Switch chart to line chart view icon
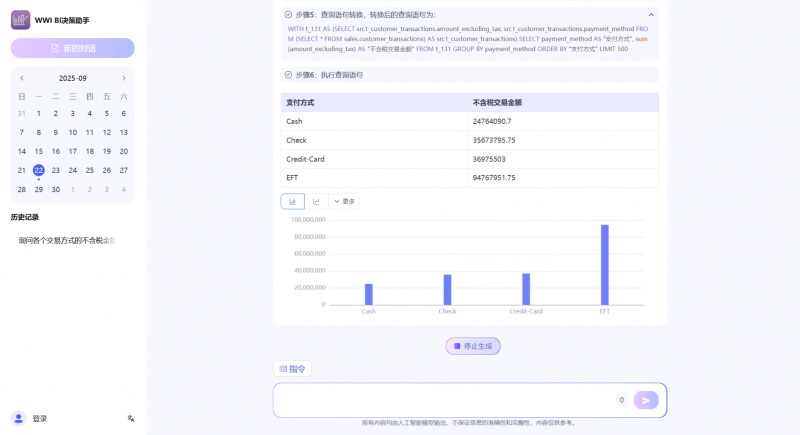This screenshot has width=800, height=435. 317,201
